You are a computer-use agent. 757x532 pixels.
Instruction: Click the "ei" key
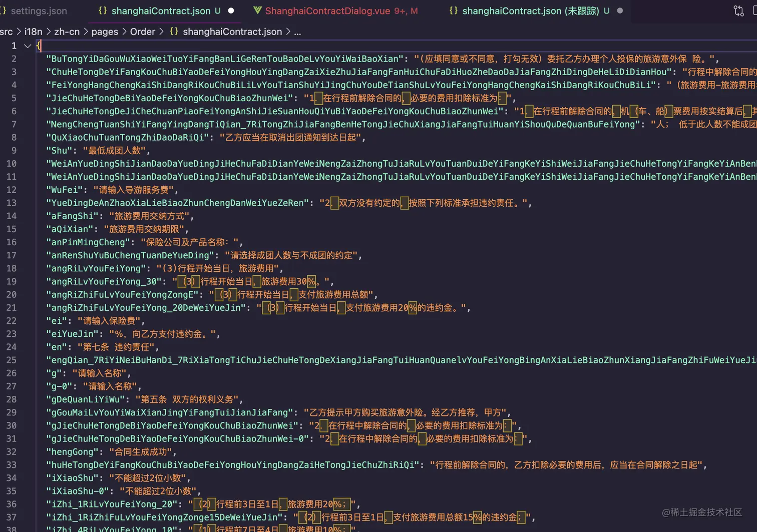(57, 320)
